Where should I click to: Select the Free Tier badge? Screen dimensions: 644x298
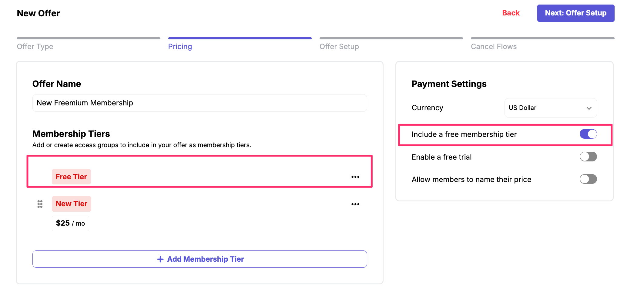tap(71, 177)
